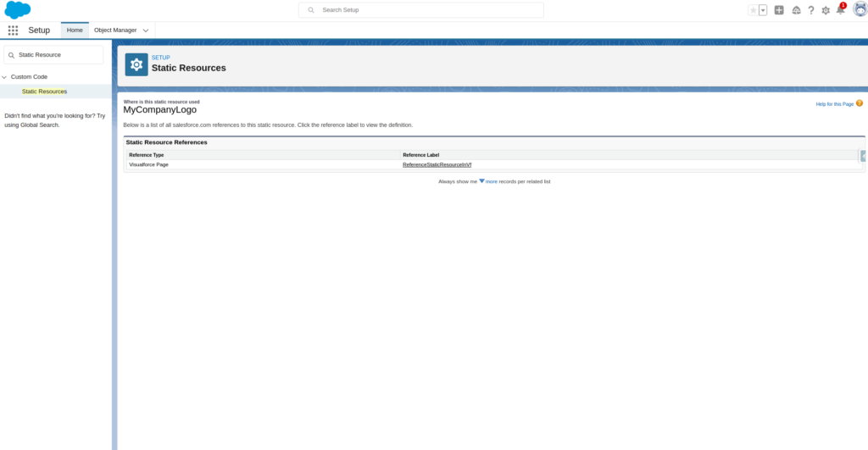The height and width of the screenshot is (450, 868).
Task: Open the user profile avatar
Action: pos(860,9)
